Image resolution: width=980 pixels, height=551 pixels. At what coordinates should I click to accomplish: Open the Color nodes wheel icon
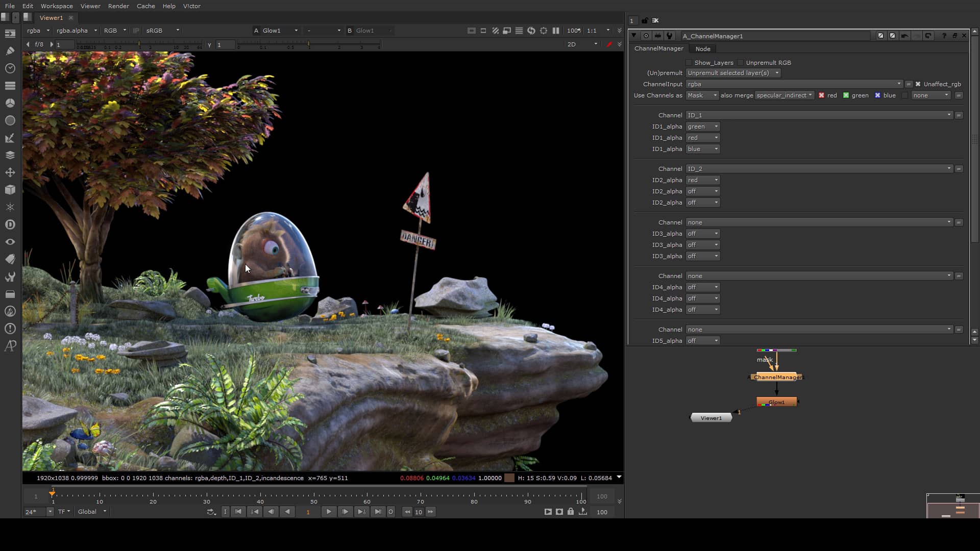coord(10,103)
